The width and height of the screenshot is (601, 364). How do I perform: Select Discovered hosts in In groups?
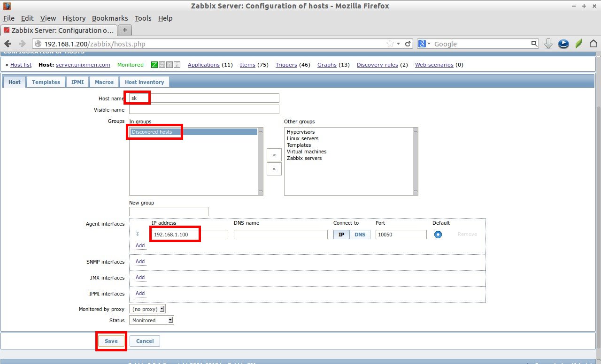193,132
